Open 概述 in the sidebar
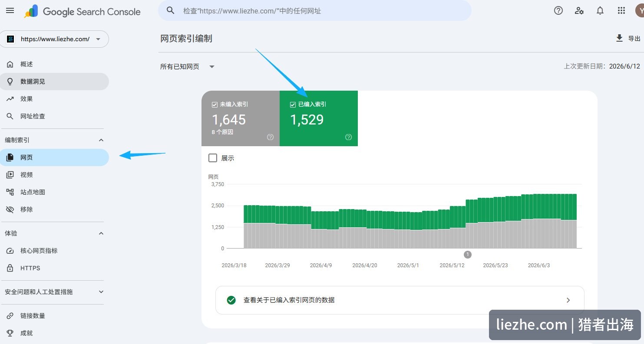644x344 pixels. tap(55, 64)
